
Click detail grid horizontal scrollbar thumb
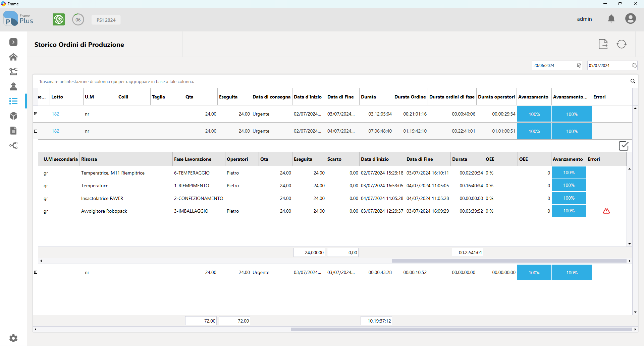(x=509, y=261)
